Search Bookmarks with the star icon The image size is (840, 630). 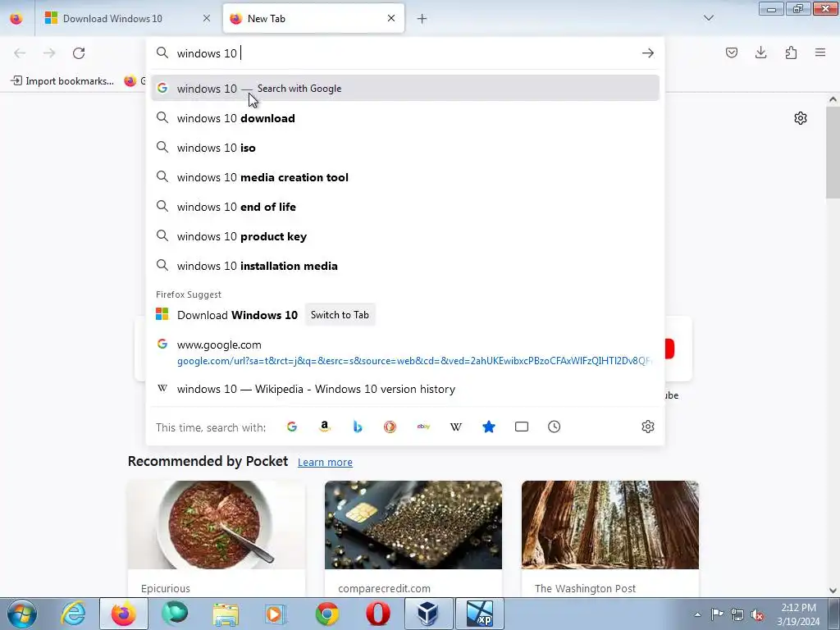click(x=489, y=427)
